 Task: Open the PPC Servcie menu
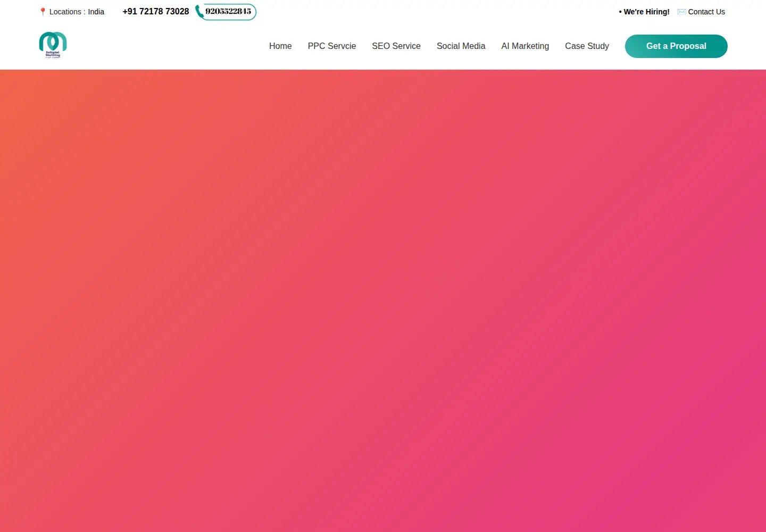pos(332,46)
